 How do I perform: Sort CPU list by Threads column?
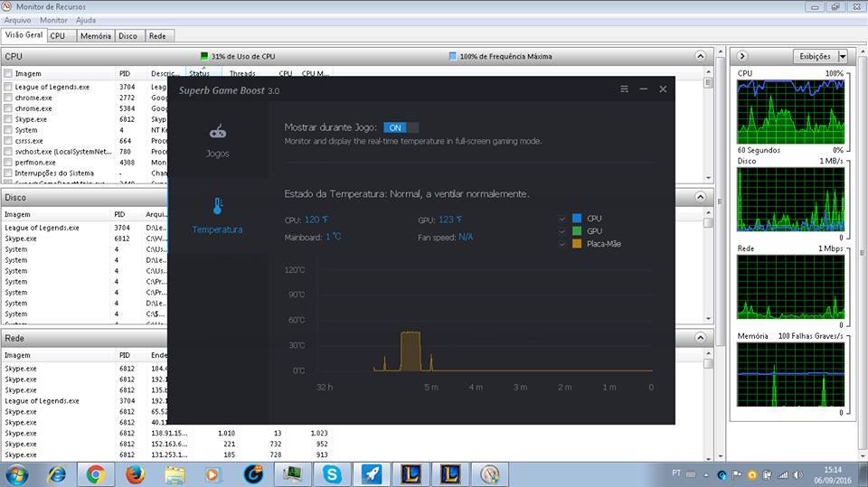coord(242,73)
